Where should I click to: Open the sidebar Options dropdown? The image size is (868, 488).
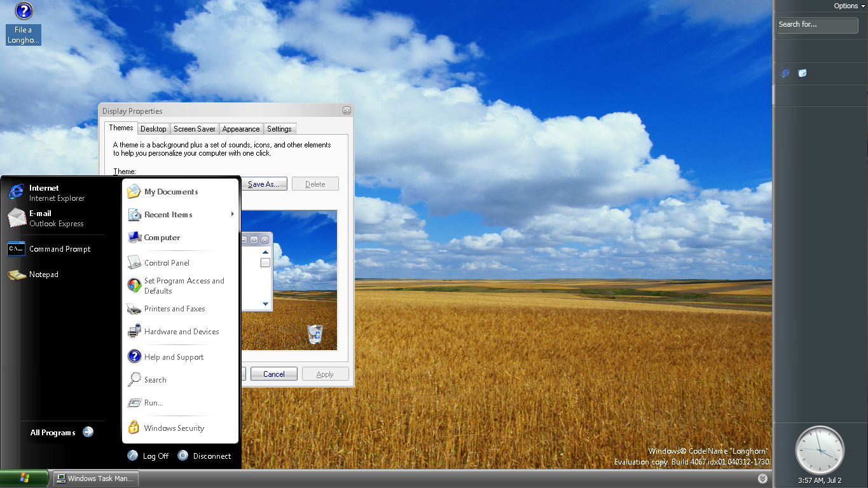click(x=849, y=6)
